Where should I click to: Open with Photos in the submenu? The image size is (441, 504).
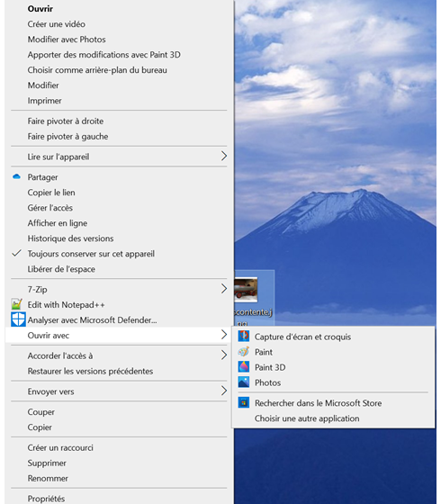(334, 382)
